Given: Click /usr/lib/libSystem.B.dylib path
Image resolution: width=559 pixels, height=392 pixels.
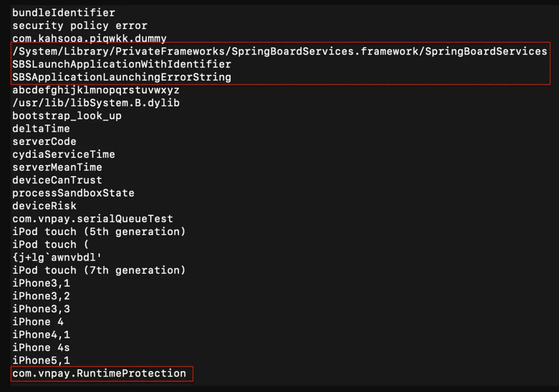Looking at the screenshot, I should point(96,103).
